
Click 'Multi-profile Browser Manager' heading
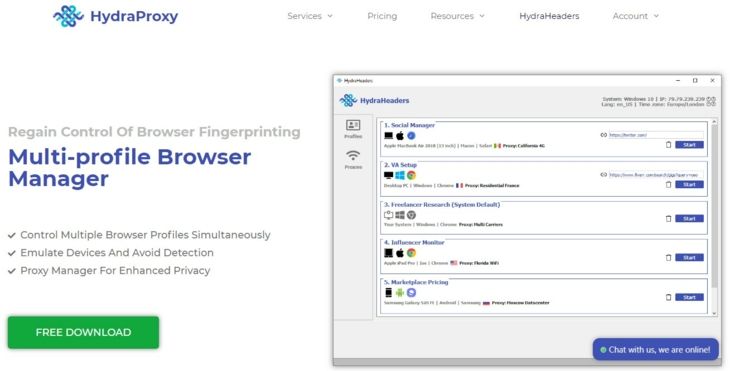(129, 168)
